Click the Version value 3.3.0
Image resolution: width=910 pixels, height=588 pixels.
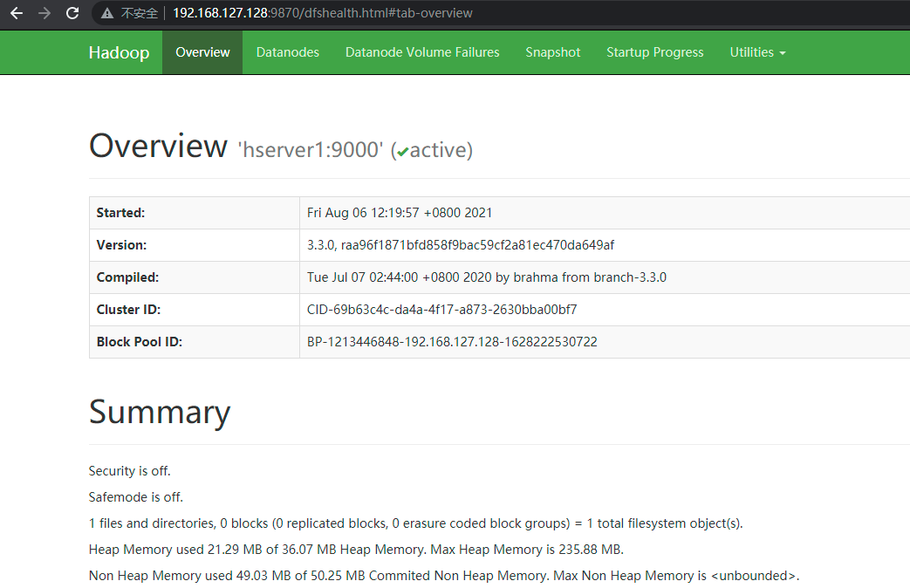[321, 245]
